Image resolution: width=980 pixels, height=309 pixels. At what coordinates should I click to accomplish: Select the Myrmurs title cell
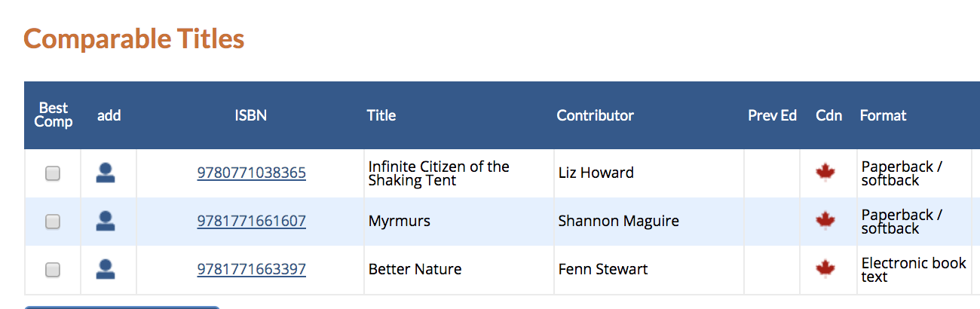pyautogui.click(x=458, y=222)
